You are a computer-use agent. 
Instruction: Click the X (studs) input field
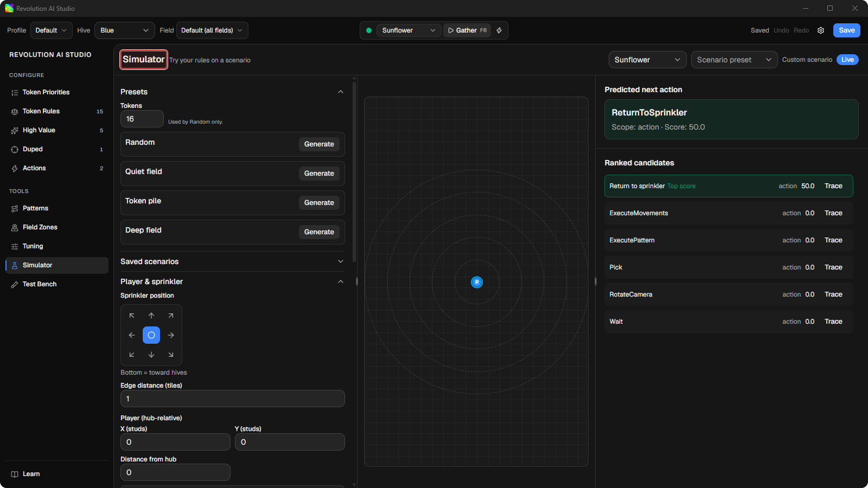175,442
